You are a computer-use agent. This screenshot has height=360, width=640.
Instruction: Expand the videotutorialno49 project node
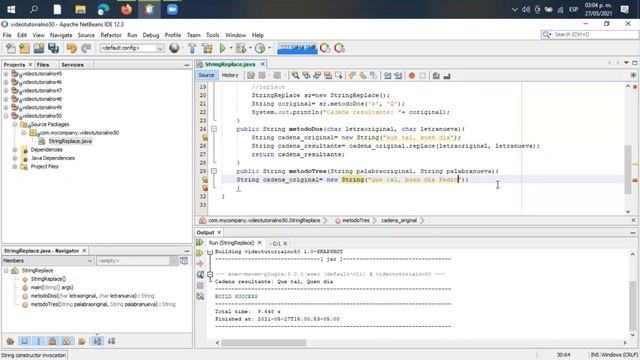[x=6, y=107]
